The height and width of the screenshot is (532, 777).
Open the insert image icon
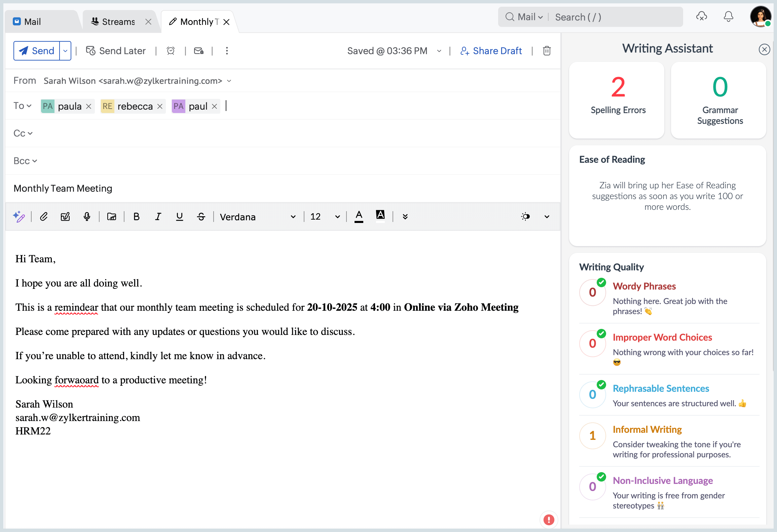click(x=112, y=217)
